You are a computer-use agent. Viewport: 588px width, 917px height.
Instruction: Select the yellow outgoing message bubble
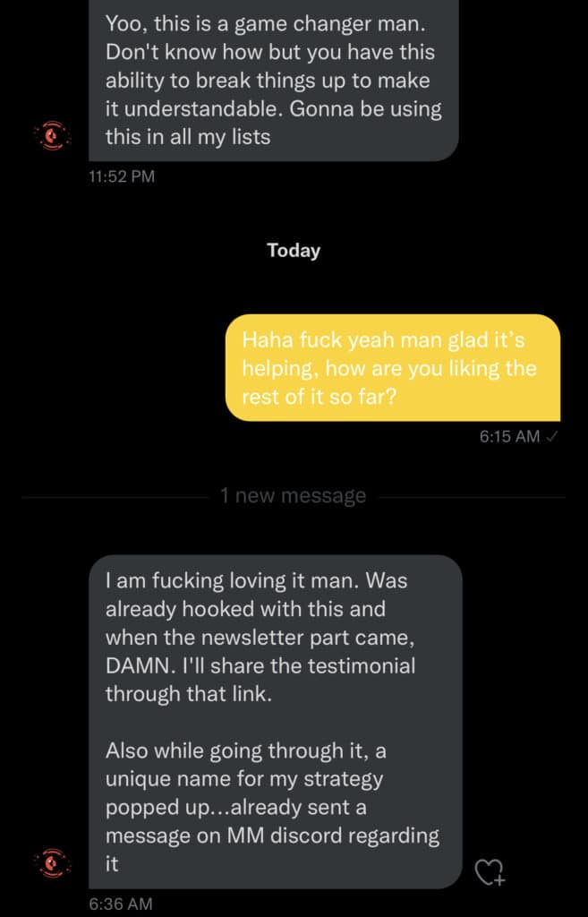click(393, 368)
